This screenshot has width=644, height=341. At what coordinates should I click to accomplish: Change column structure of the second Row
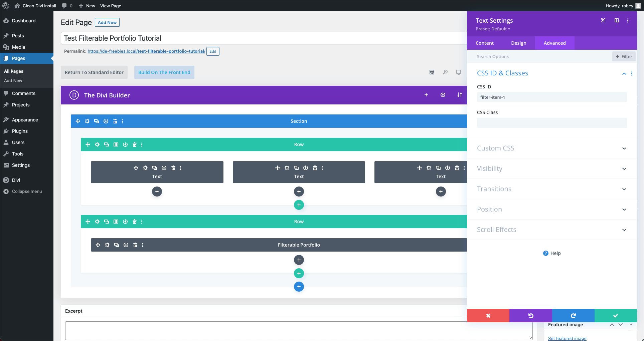click(x=116, y=222)
